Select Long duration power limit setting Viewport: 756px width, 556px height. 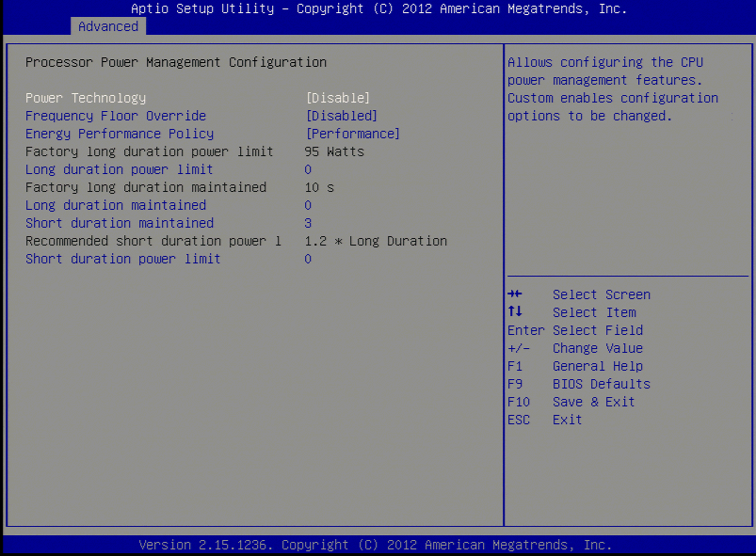click(x=119, y=169)
